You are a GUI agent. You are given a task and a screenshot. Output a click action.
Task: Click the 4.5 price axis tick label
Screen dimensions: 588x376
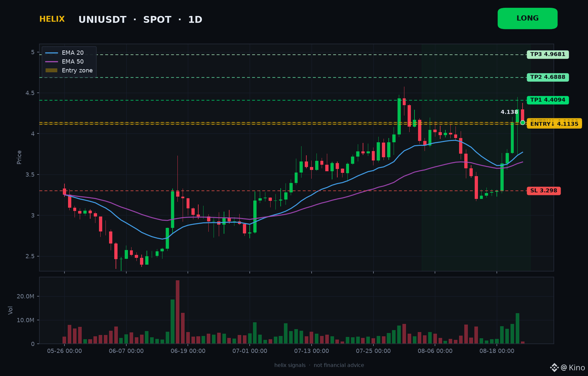[30, 93]
